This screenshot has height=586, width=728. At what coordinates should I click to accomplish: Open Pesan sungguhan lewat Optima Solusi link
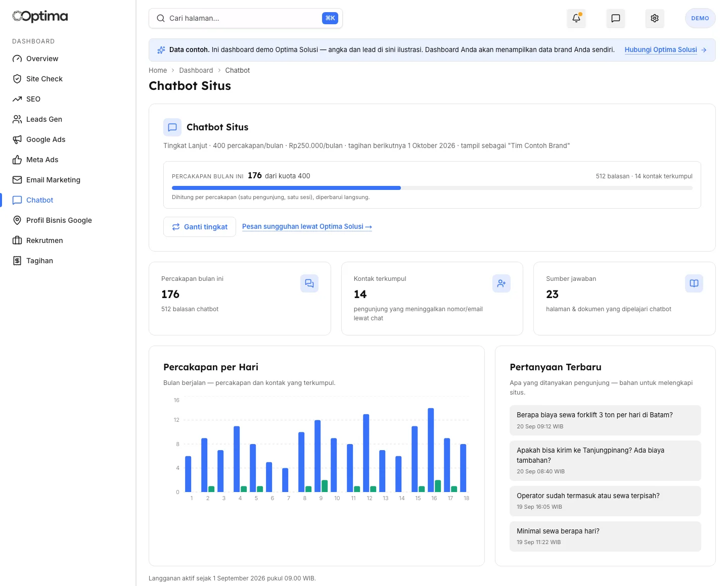point(307,227)
